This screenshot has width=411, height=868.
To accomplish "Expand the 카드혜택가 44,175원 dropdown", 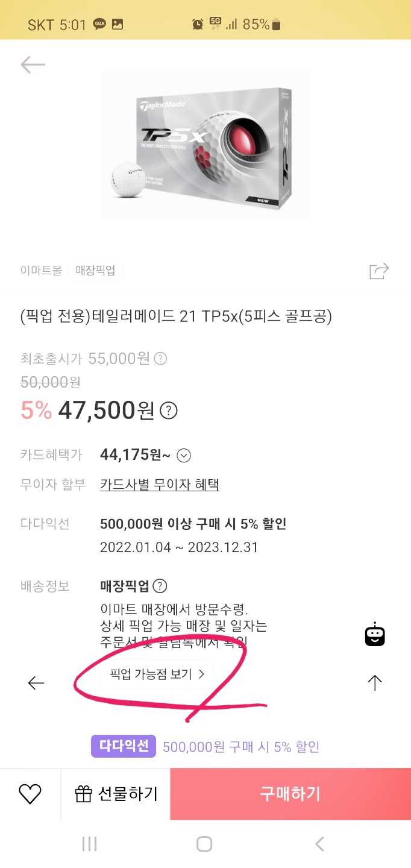I will click(184, 456).
